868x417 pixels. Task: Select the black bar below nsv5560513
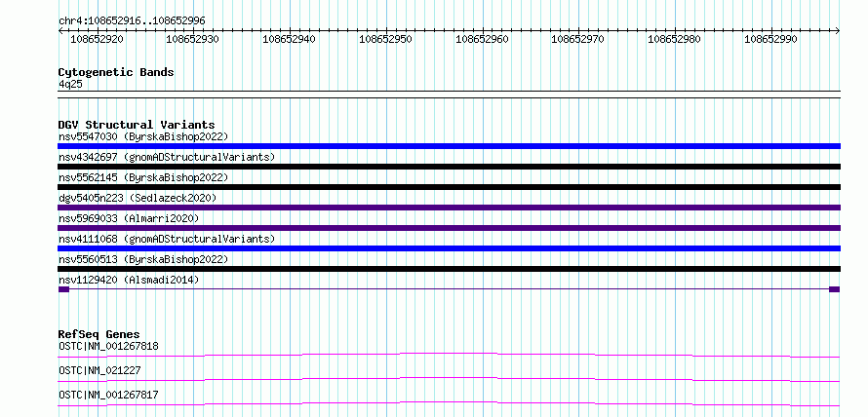[449, 269]
